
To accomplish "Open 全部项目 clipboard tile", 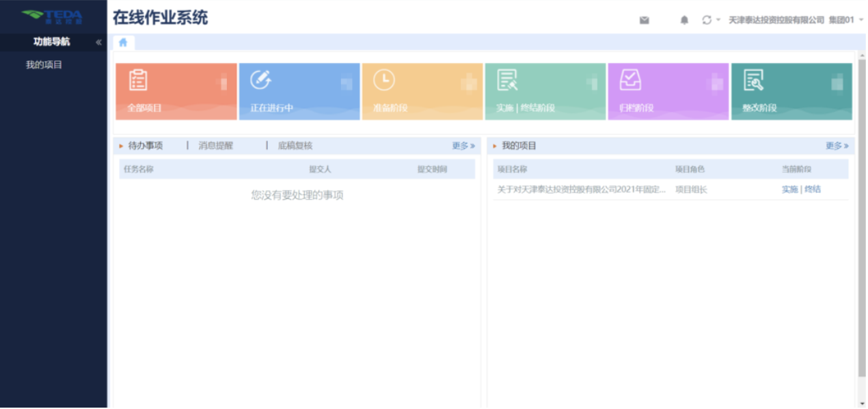I will [x=176, y=92].
